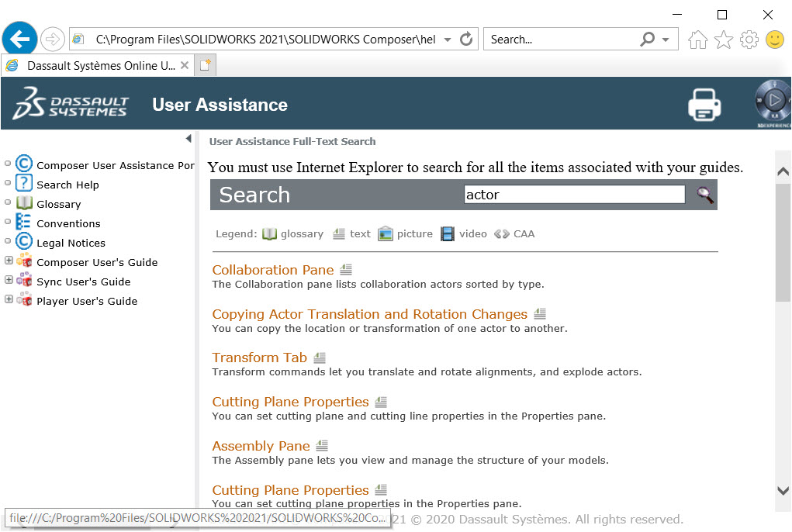Image resolution: width=792 pixels, height=532 pixels.
Task: Click the Composer User's Guide label
Action: coord(97,262)
